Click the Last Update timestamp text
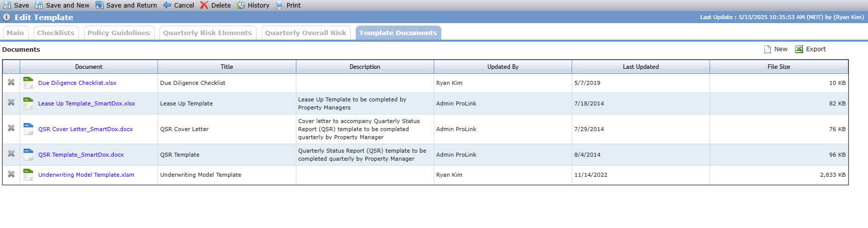This screenshot has width=868, height=228. [x=782, y=17]
